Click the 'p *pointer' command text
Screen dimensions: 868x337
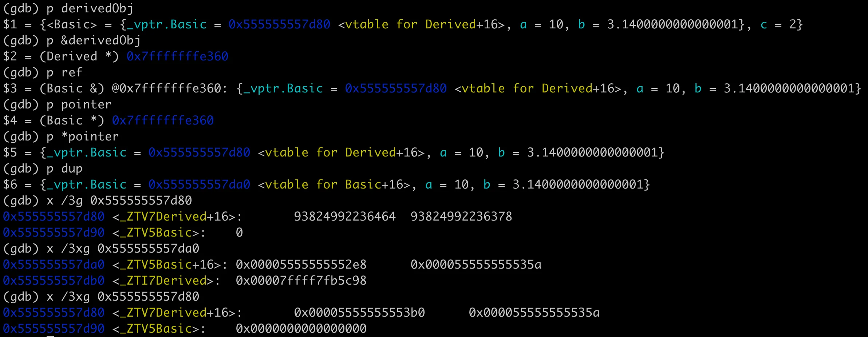[x=83, y=136]
